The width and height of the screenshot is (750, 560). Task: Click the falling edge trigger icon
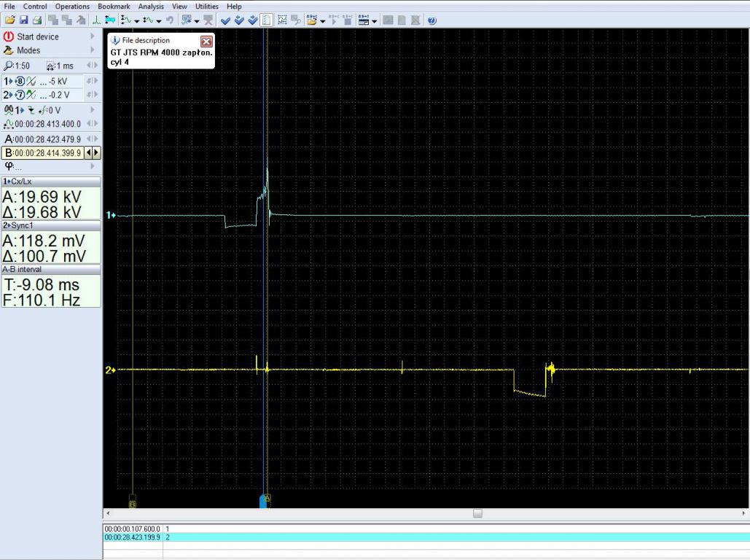pyautogui.click(x=31, y=111)
